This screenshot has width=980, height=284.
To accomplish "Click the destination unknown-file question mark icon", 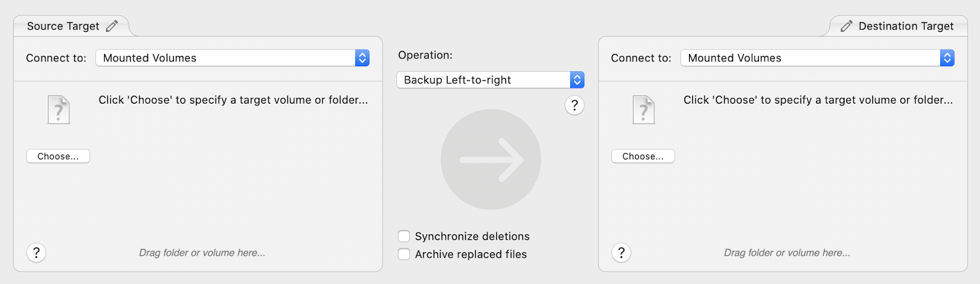I will (x=644, y=110).
